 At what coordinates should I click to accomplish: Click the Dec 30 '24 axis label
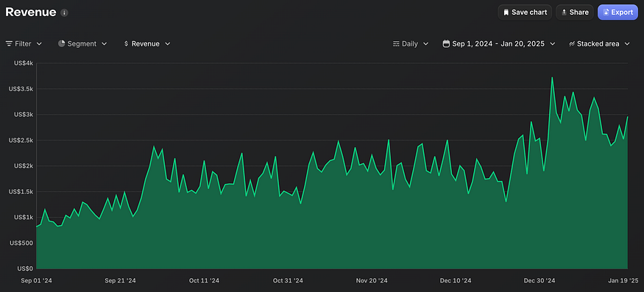539,280
